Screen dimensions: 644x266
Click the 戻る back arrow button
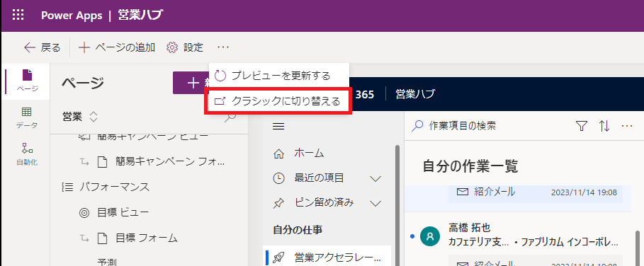point(43,48)
